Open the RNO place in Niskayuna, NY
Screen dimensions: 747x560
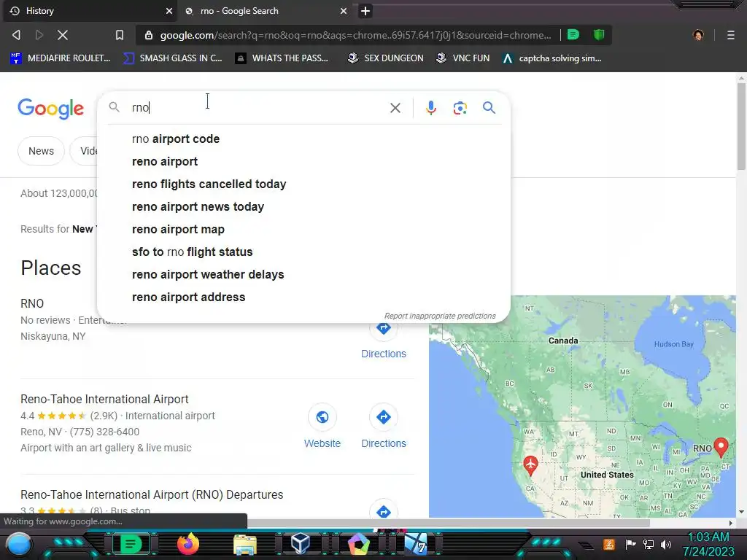tap(32, 304)
